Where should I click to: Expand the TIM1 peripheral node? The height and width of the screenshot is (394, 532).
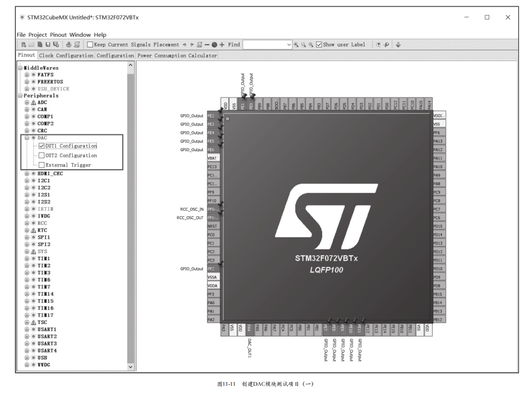[27, 259]
